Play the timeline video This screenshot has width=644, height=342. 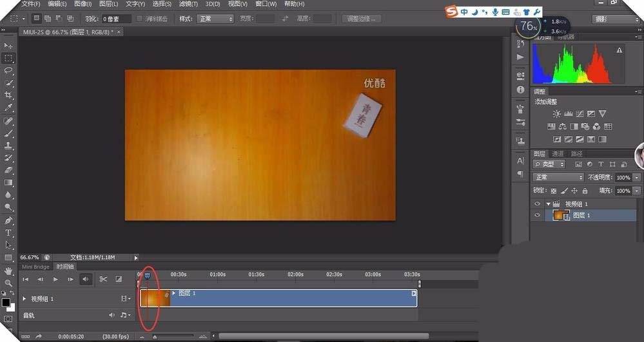[x=55, y=279]
